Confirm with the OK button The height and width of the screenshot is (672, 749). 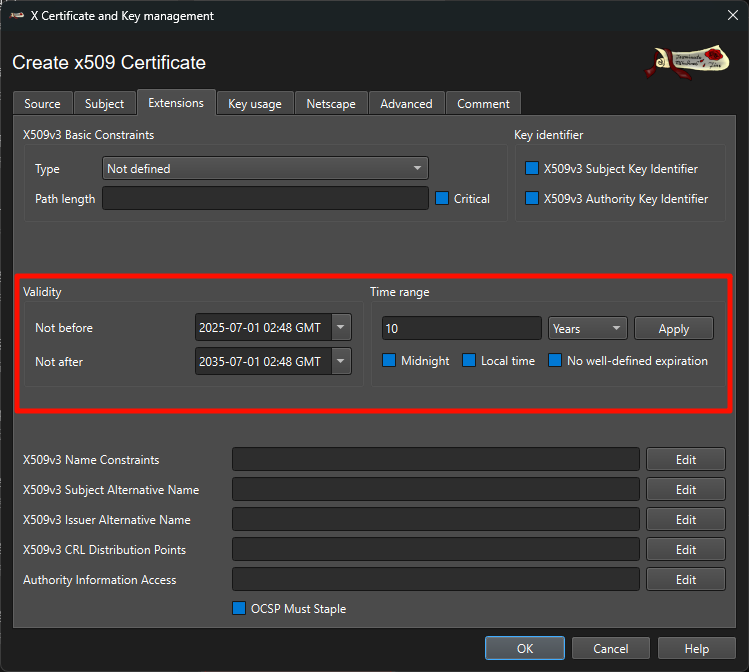point(524,648)
